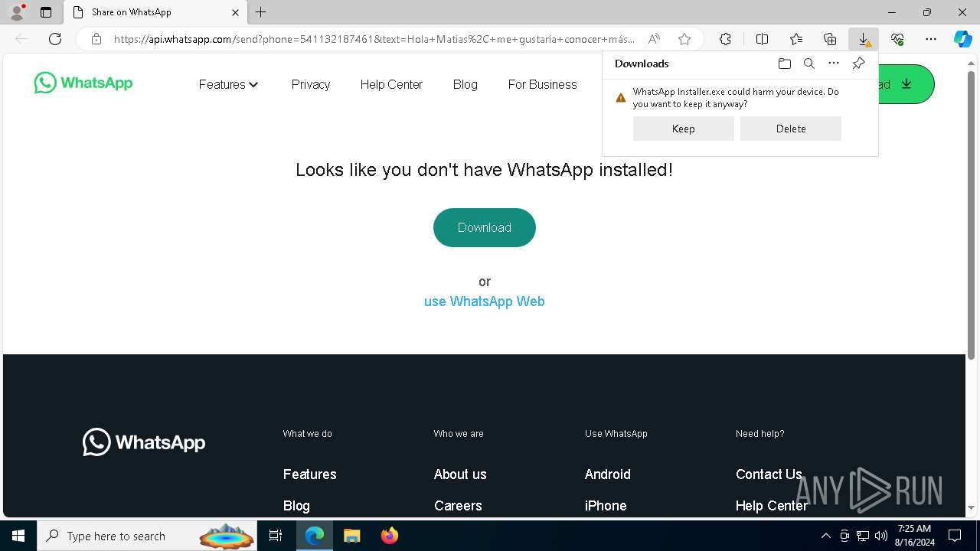Screen dimensions: 980x551
Task: Open downloads folder icon in Downloads panel
Action: (784, 64)
